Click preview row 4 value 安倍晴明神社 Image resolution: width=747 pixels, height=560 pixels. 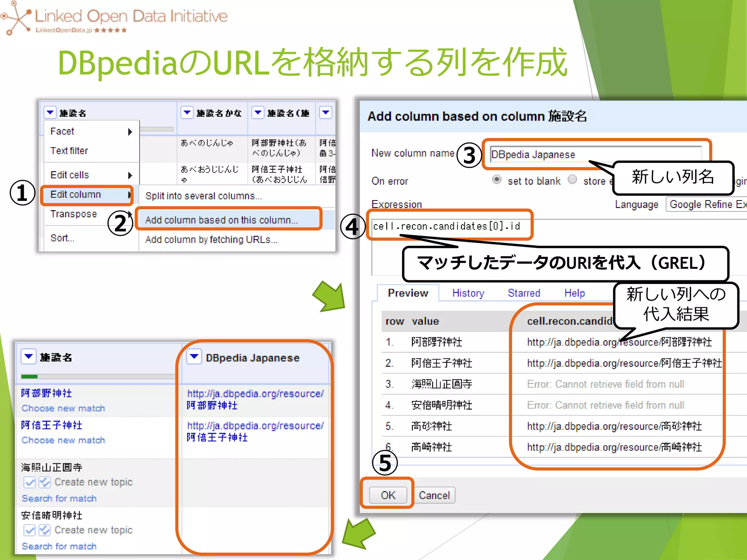[442, 405]
